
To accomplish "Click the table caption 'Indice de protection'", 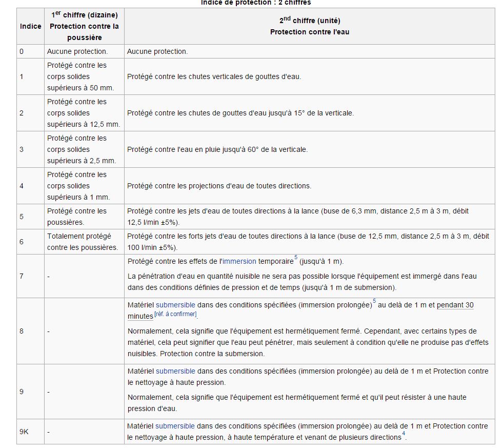I will [x=255, y=3].
